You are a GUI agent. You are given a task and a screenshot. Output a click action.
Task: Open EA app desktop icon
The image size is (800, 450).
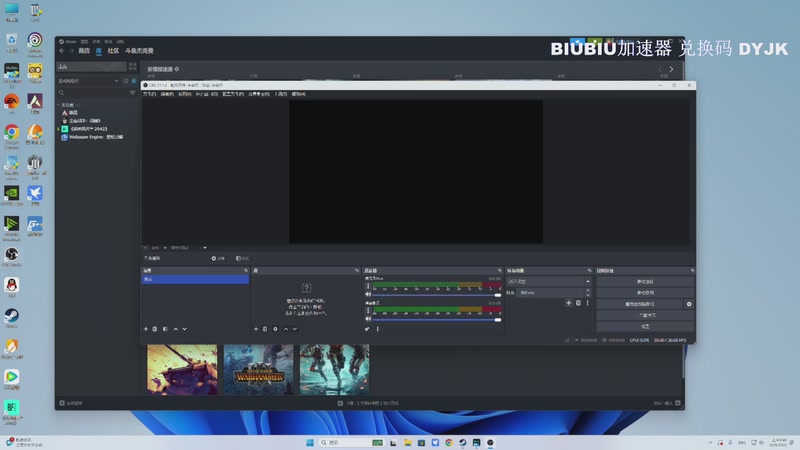tap(11, 104)
